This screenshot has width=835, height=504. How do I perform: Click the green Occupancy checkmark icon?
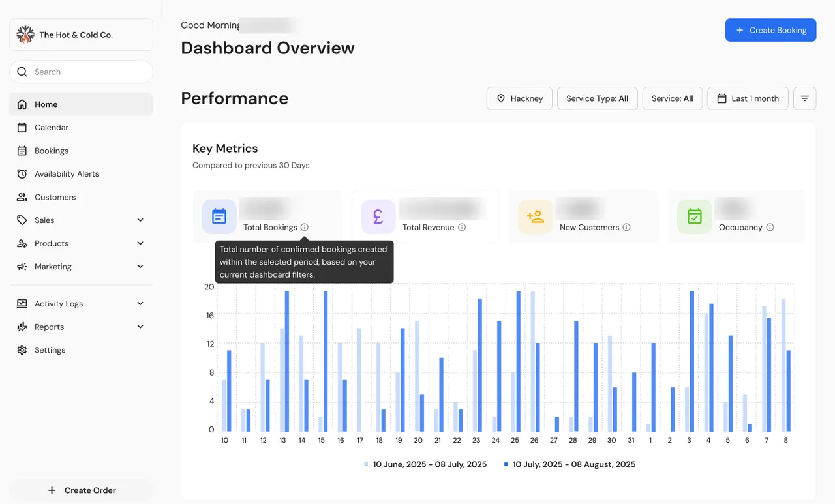(695, 216)
